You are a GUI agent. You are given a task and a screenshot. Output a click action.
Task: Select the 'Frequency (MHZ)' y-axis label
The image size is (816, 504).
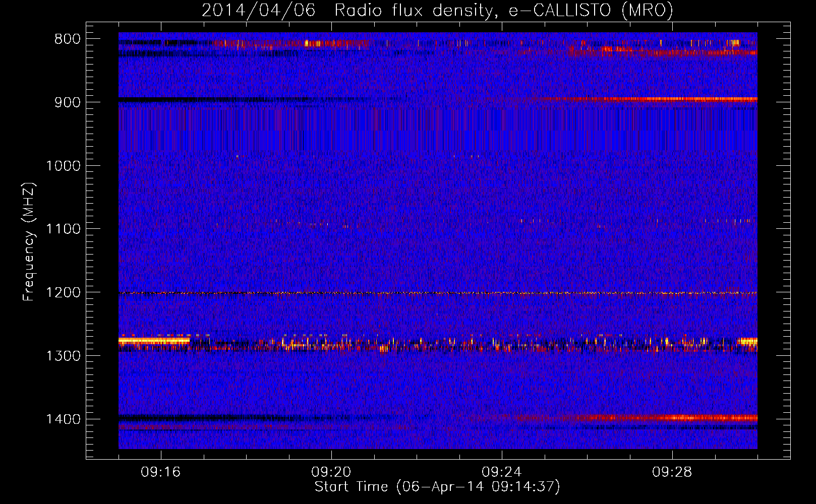click(29, 242)
